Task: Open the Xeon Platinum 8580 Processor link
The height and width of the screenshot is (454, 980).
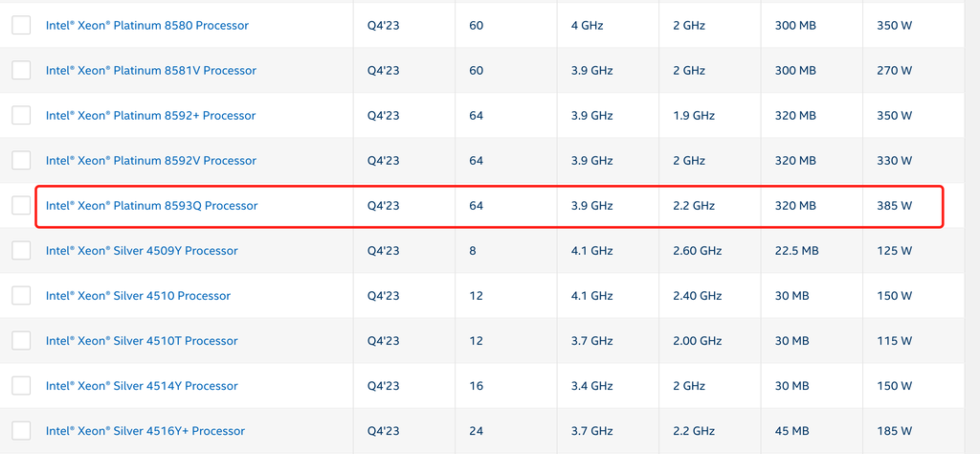Action: pyautogui.click(x=146, y=26)
